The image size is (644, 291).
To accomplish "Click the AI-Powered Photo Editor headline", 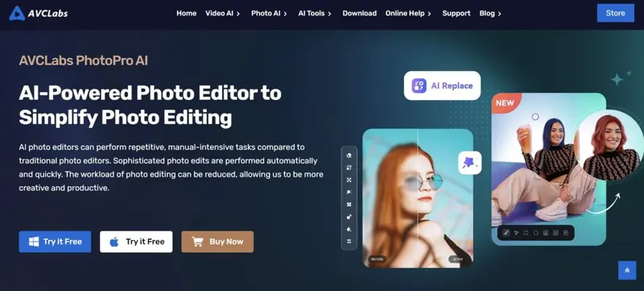I will coord(150,106).
